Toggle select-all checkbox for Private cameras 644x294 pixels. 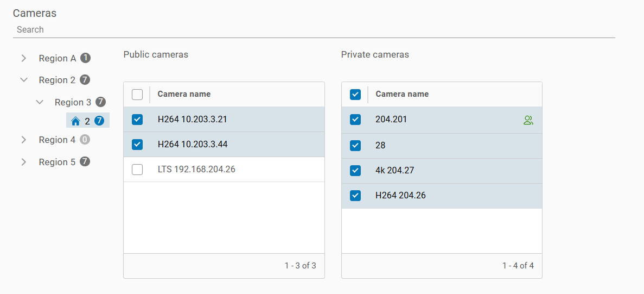(x=355, y=95)
